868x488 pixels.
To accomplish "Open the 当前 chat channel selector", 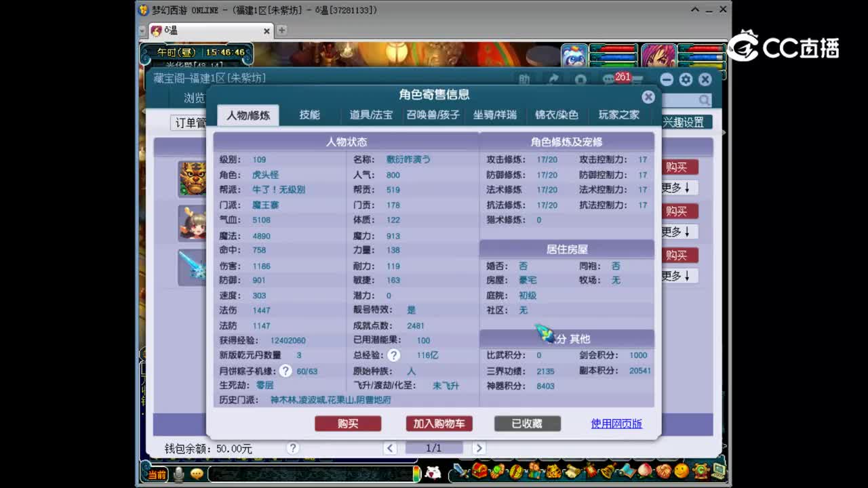I will tap(157, 474).
